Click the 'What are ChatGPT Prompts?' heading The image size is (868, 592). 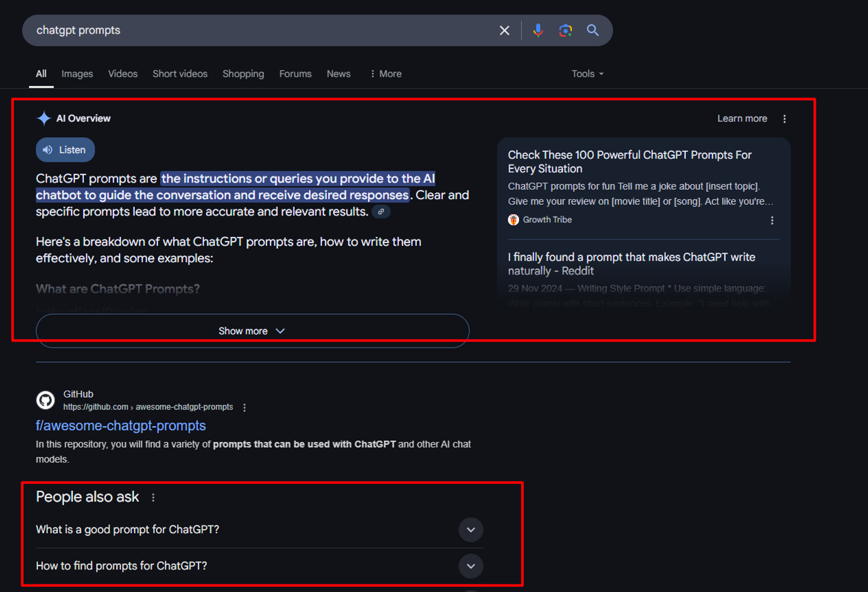[118, 289]
